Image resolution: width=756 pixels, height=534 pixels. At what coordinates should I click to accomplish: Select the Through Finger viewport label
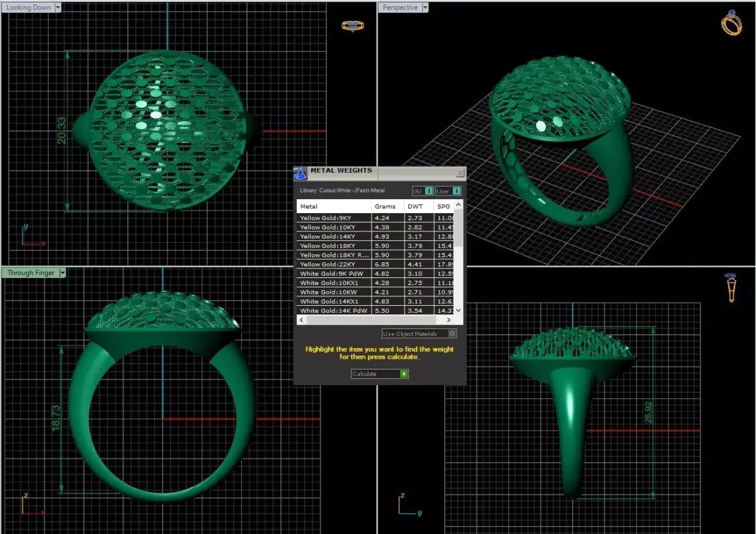pos(31,273)
